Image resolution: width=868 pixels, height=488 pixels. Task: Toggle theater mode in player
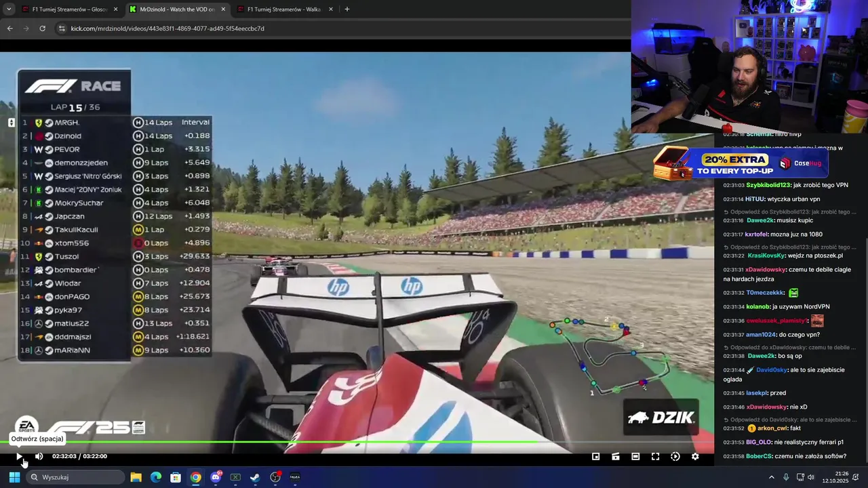pos(635,456)
